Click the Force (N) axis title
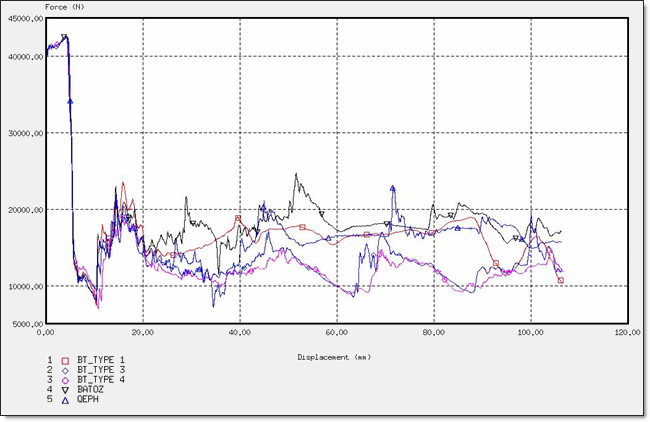Image resolution: width=650 pixels, height=422 pixels. (66, 7)
